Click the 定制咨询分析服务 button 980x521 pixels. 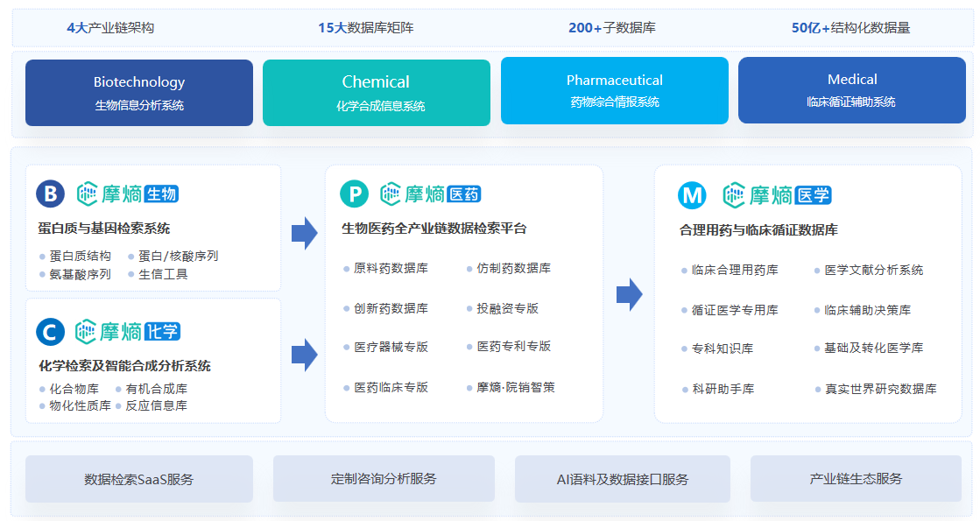click(384, 479)
